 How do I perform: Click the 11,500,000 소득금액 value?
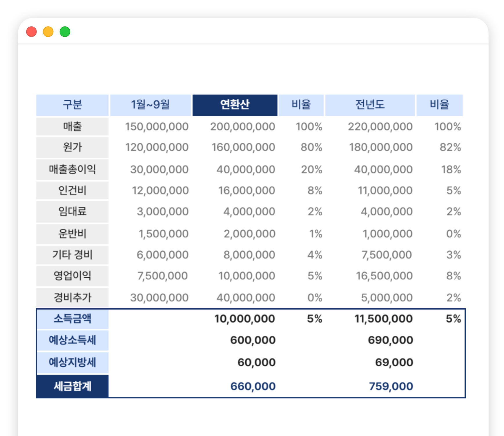click(x=383, y=319)
